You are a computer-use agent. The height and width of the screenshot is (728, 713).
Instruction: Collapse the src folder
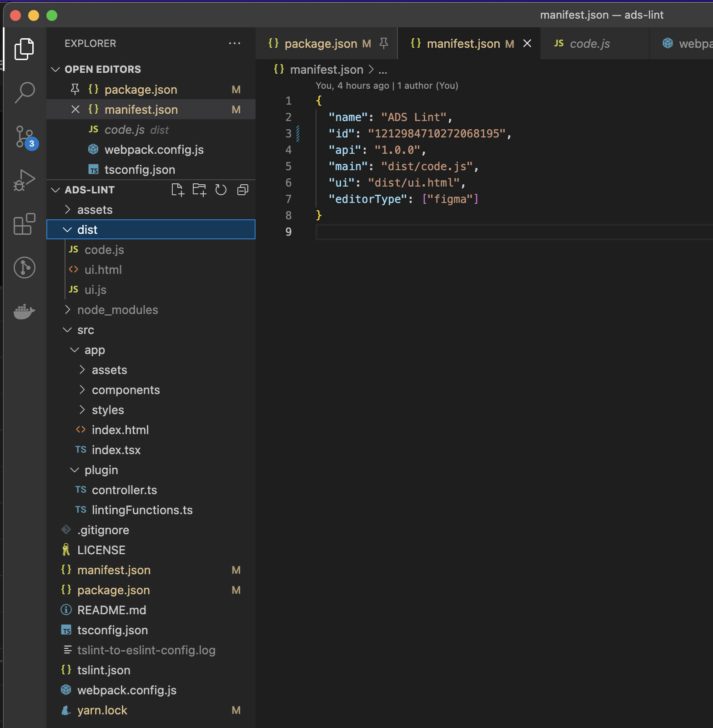[x=151, y=330]
